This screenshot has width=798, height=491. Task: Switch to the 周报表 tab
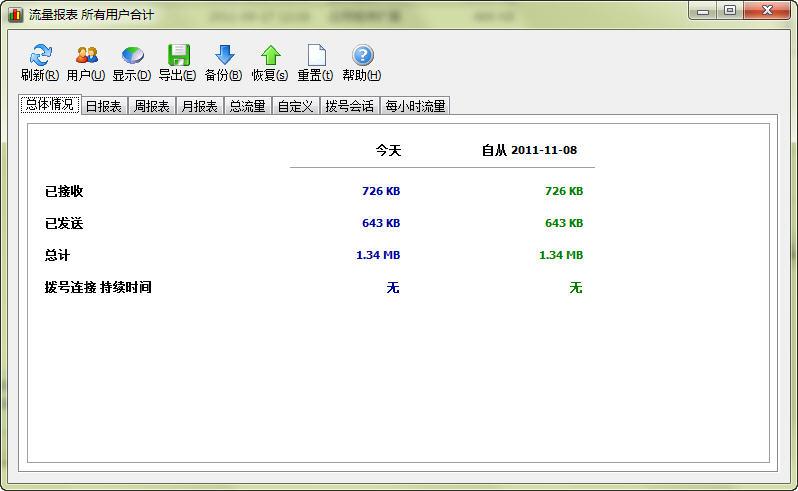[152, 106]
